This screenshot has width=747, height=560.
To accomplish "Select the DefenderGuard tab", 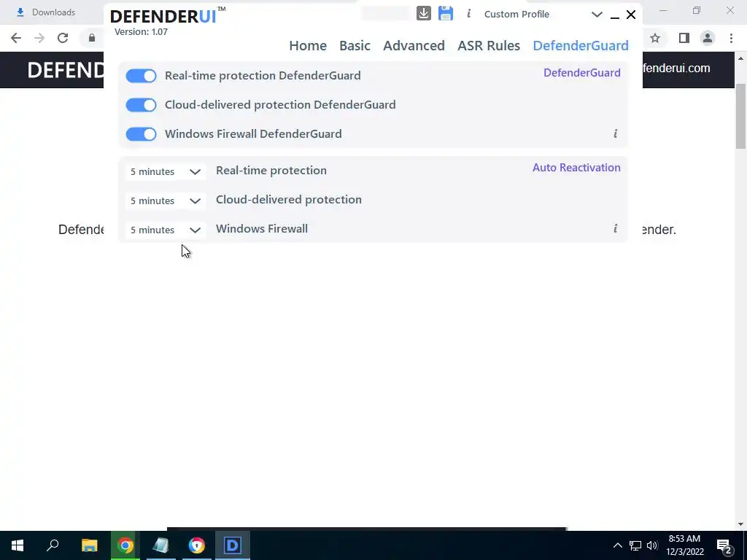I will [581, 46].
